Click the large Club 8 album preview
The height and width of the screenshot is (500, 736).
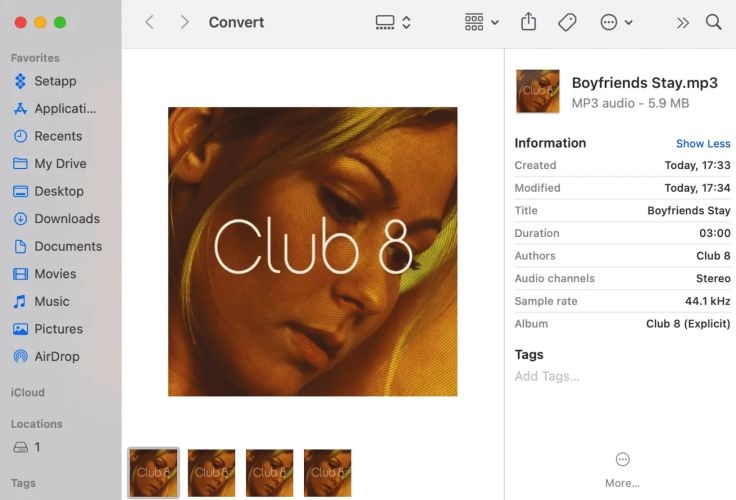[x=313, y=252]
